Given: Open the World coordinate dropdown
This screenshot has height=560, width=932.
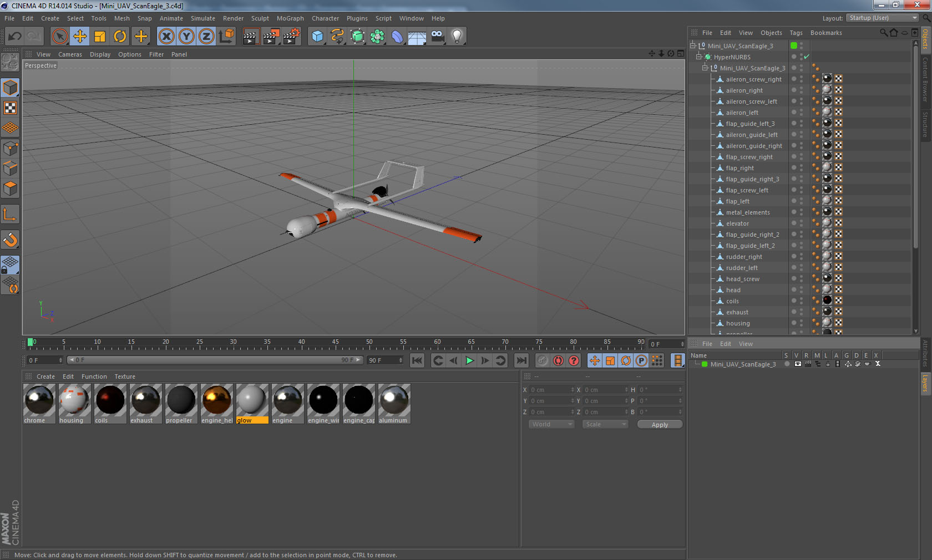Looking at the screenshot, I should (x=551, y=424).
